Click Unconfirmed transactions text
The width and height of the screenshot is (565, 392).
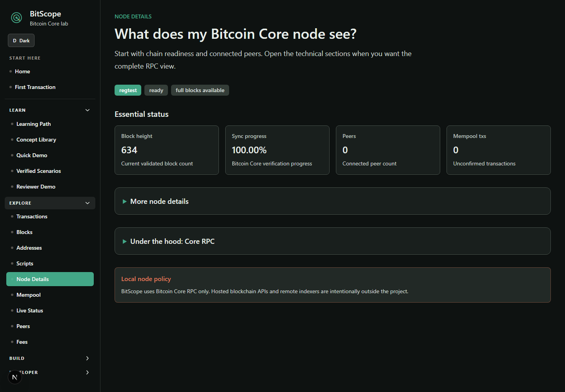[x=484, y=163]
